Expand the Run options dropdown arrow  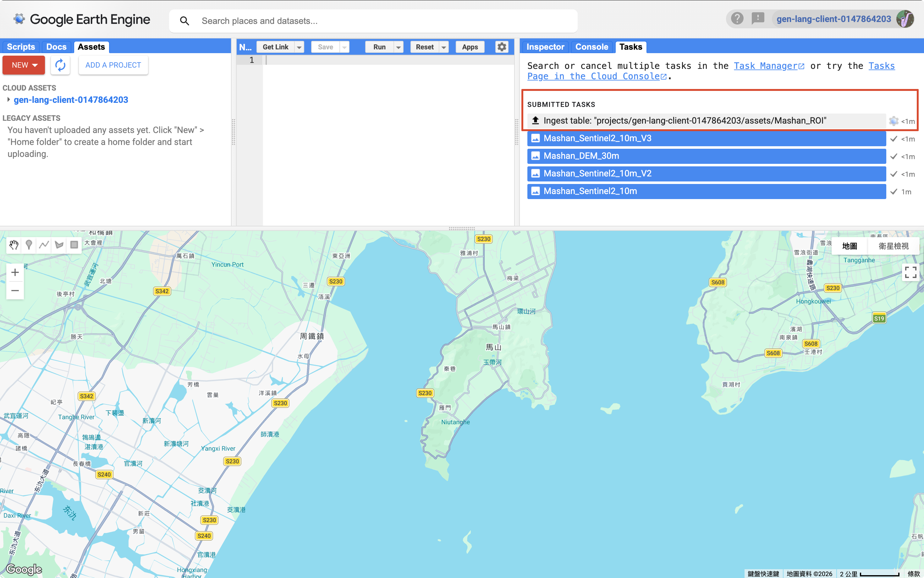click(399, 47)
